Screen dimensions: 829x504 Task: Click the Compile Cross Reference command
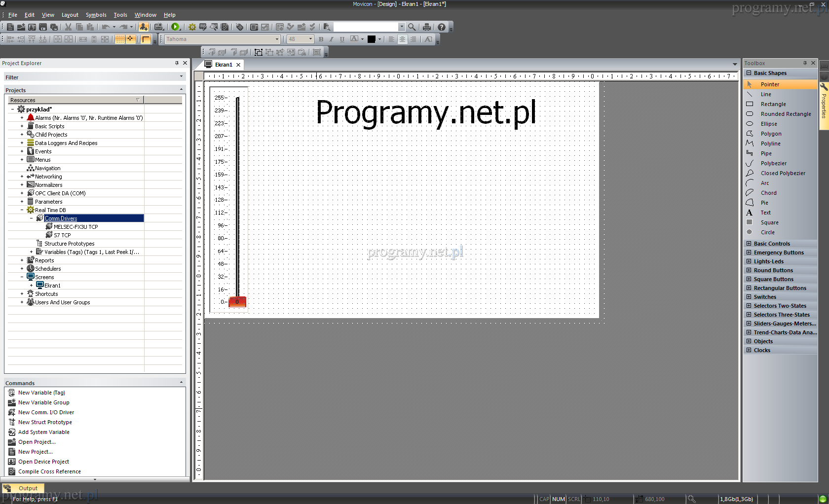tap(49, 471)
